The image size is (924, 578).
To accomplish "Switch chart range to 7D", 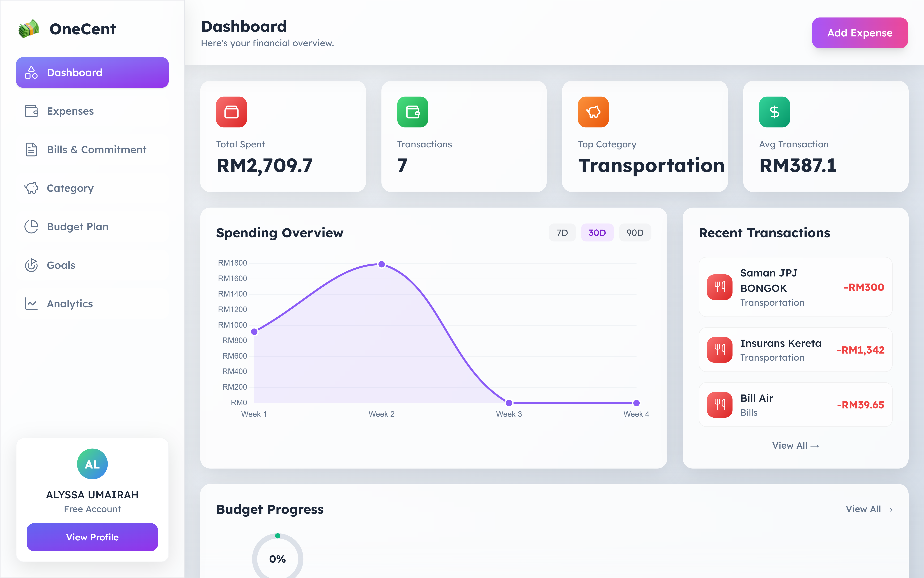I will click(x=562, y=233).
